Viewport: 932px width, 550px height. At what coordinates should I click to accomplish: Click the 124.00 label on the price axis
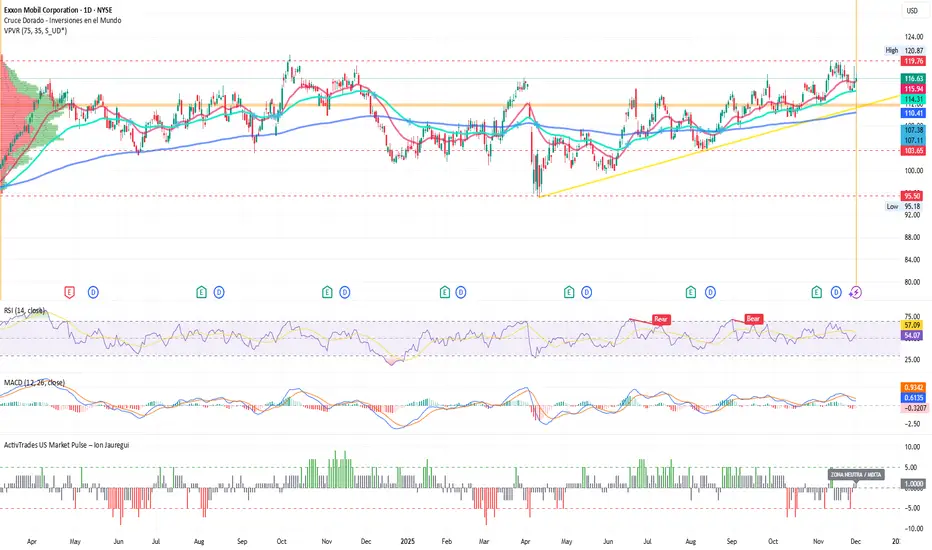click(914, 37)
